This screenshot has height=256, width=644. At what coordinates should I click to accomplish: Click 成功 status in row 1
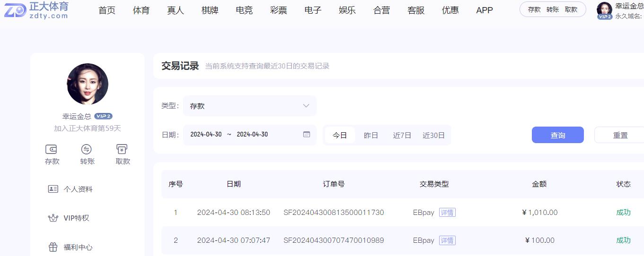pyautogui.click(x=623, y=213)
